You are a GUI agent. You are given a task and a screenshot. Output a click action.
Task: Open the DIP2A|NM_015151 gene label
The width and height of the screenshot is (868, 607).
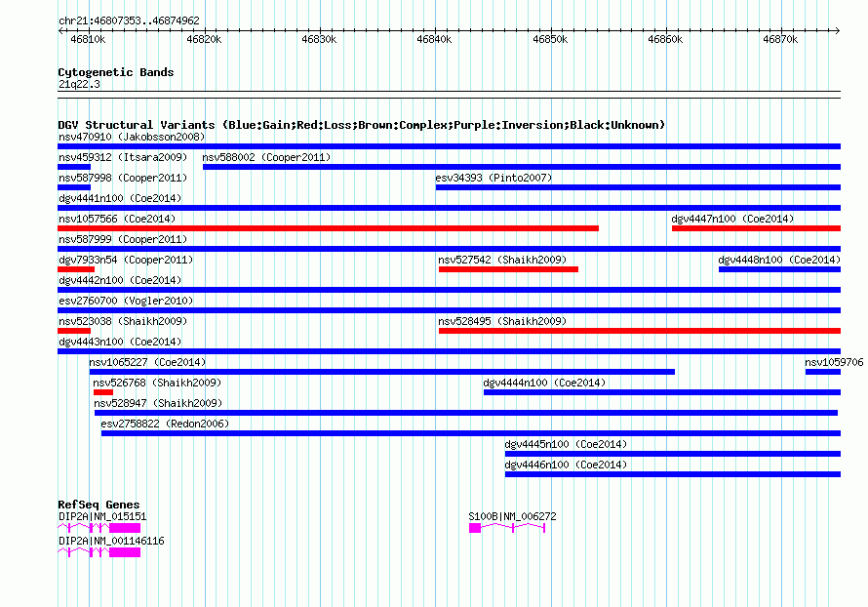(102, 516)
